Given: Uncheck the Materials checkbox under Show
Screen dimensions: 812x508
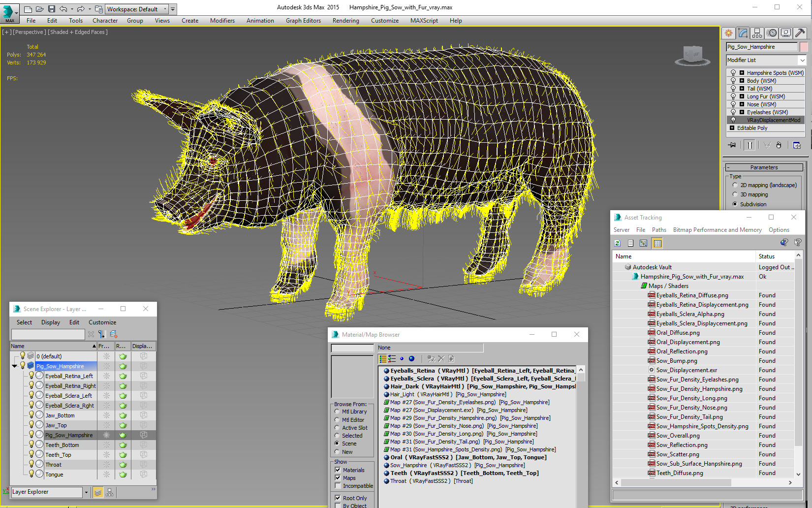Looking at the screenshot, I should coord(338,470).
